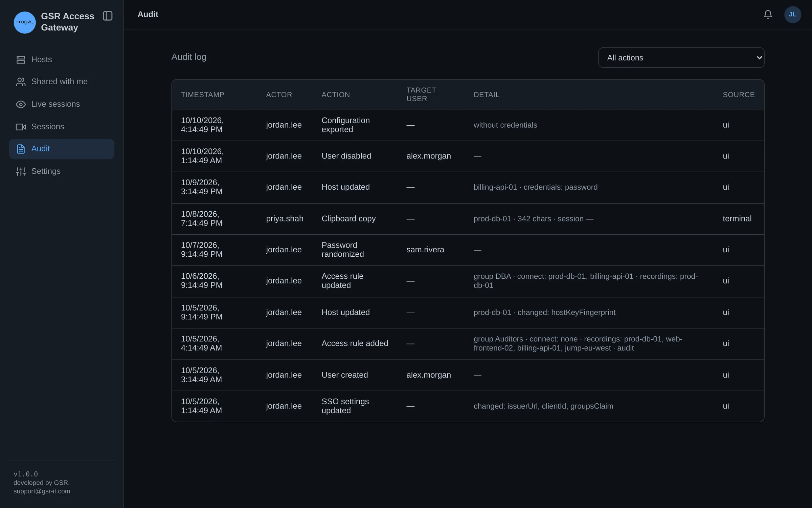Select the Audit nav label
The image size is (812, 508).
click(40, 149)
